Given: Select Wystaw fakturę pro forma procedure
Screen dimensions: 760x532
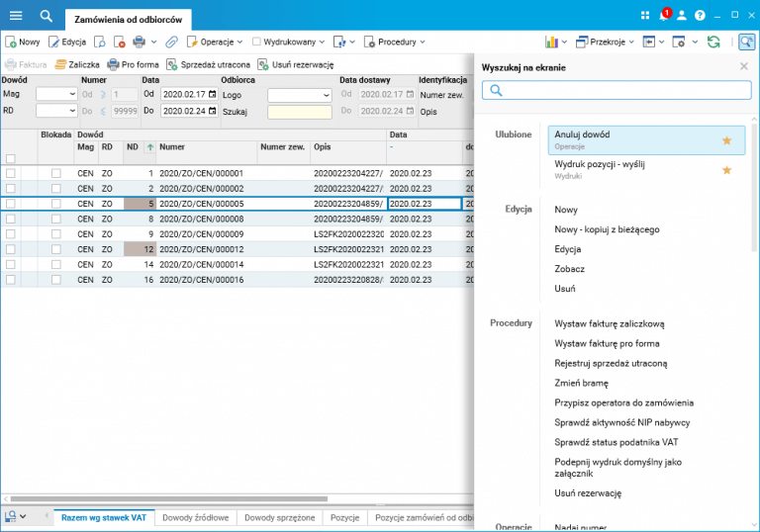Looking at the screenshot, I should (607, 343).
